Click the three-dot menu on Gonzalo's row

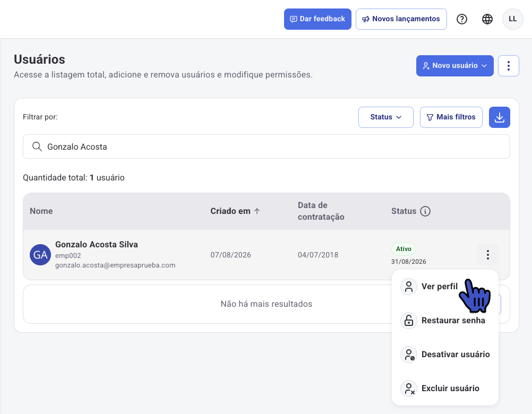coord(487,255)
